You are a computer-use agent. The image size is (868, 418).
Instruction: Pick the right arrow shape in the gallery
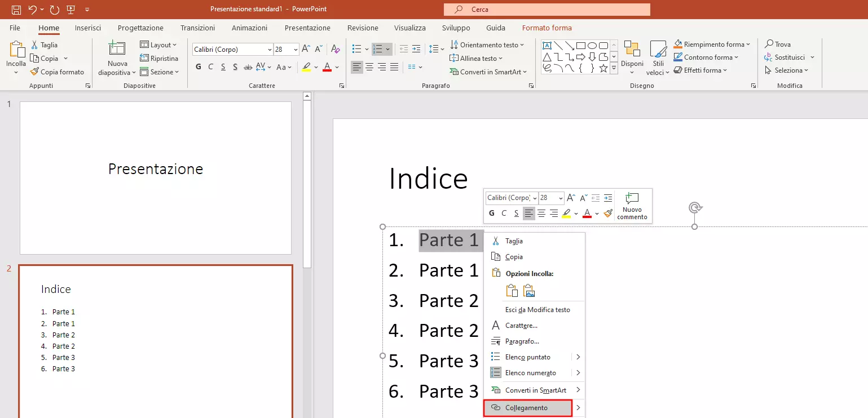click(581, 57)
